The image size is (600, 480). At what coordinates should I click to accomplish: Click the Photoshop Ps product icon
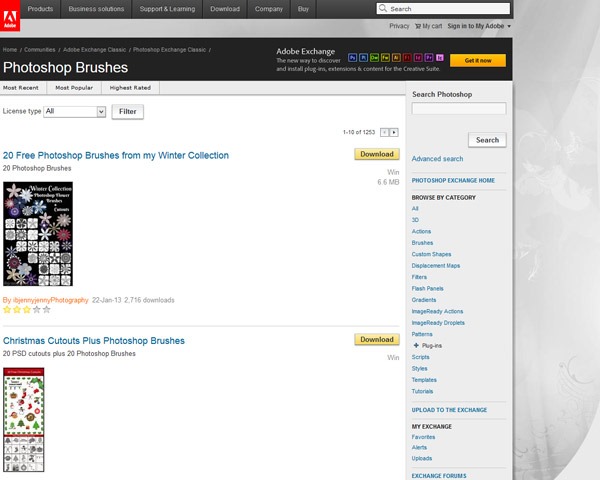352,58
